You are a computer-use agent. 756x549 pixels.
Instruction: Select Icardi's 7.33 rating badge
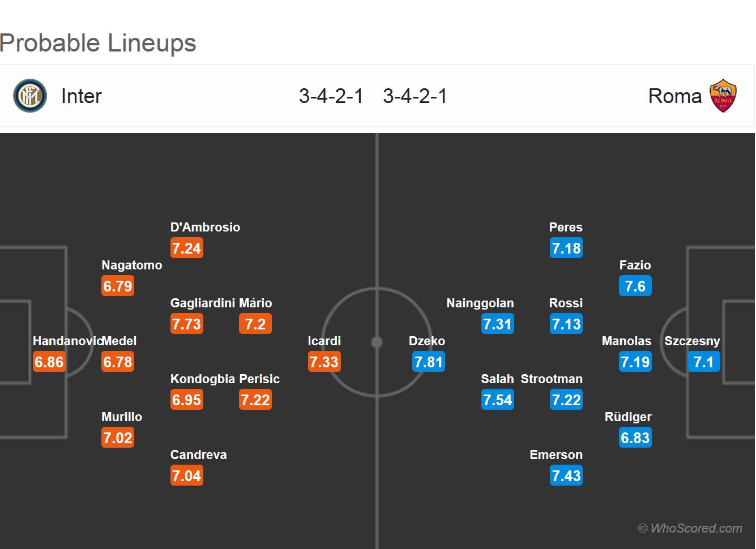[x=324, y=362]
